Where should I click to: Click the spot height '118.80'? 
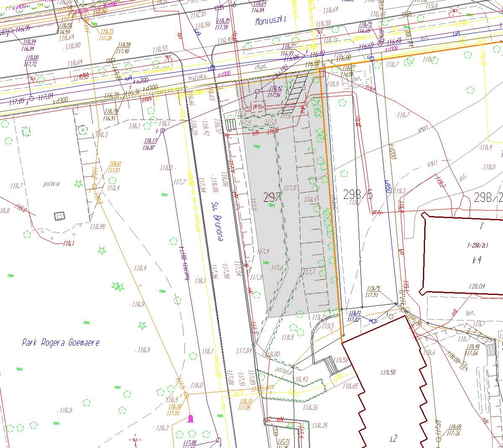[x=73, y=46]
